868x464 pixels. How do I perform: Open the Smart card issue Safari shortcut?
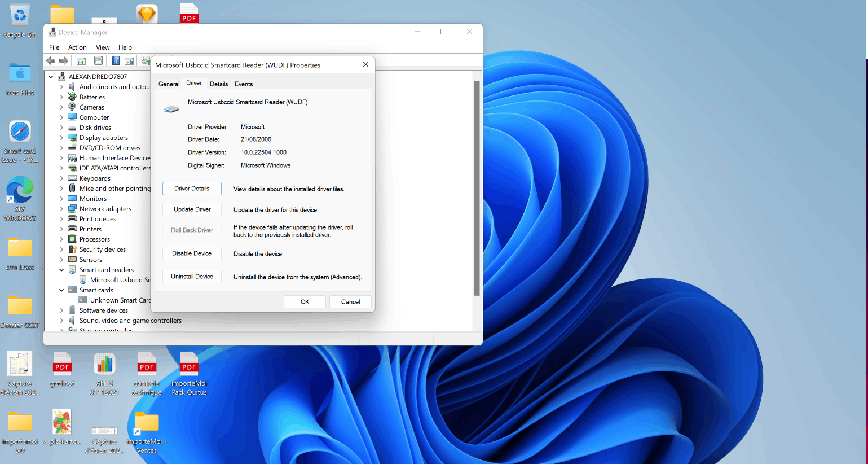click(x=20, y=141)
